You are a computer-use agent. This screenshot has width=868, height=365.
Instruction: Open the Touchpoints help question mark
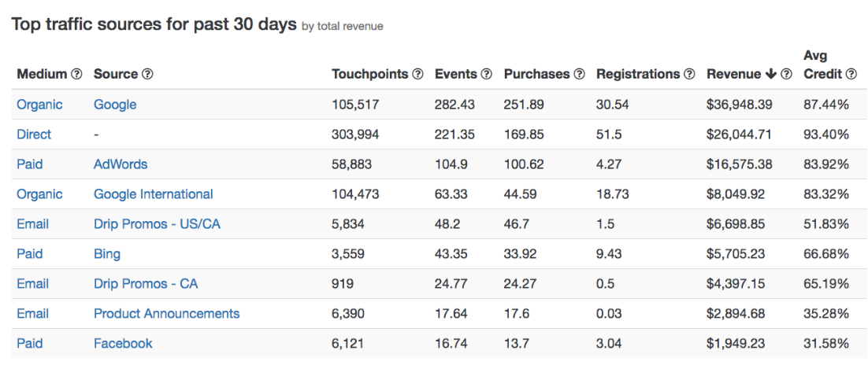(x=419, y=74)
